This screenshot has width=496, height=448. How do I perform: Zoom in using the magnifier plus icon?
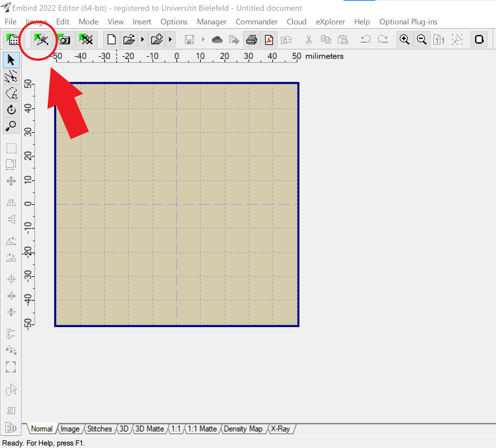405,39
